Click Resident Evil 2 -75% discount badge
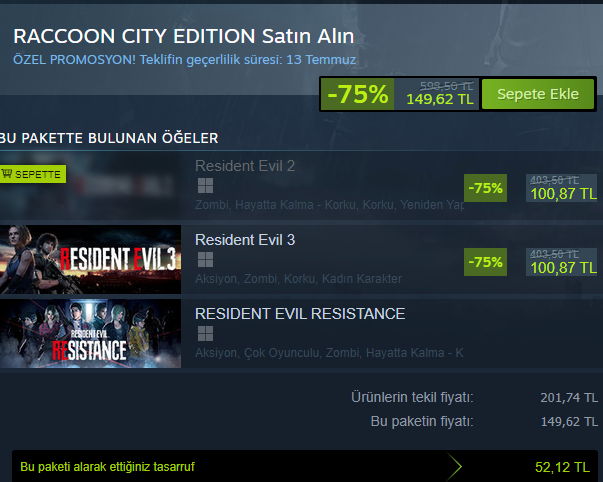This screenshot has width=603, height=482. [x=485, y=188]
